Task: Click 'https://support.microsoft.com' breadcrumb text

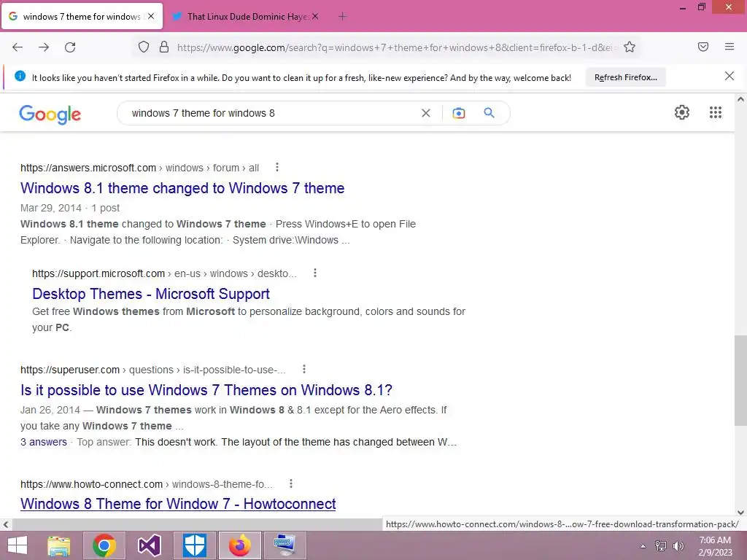Action: pyautogui.click(x=98, y=274)
